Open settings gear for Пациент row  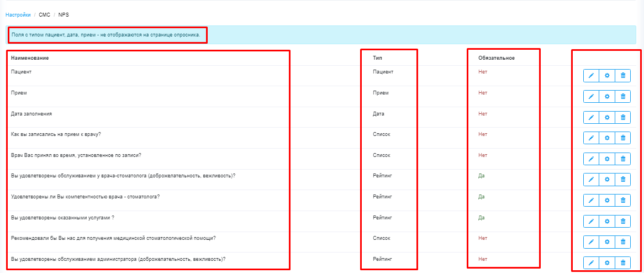point(607,76)
